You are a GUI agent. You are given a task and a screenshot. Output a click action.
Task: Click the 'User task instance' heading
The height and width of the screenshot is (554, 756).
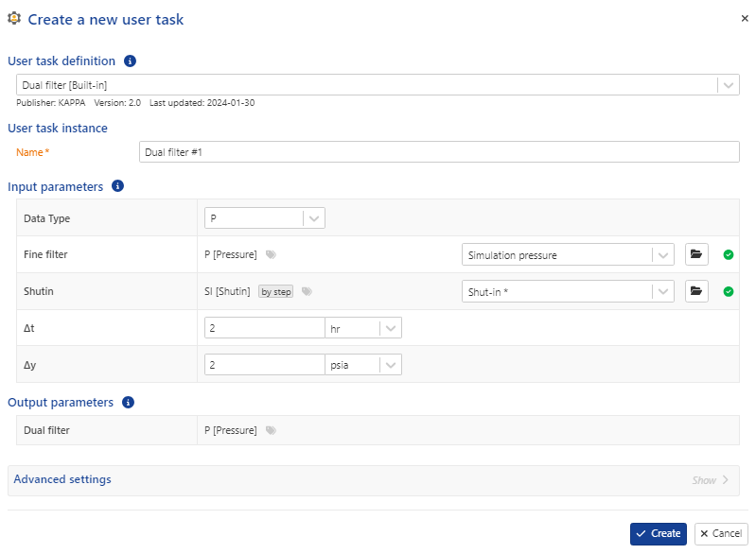coord(58,129)
